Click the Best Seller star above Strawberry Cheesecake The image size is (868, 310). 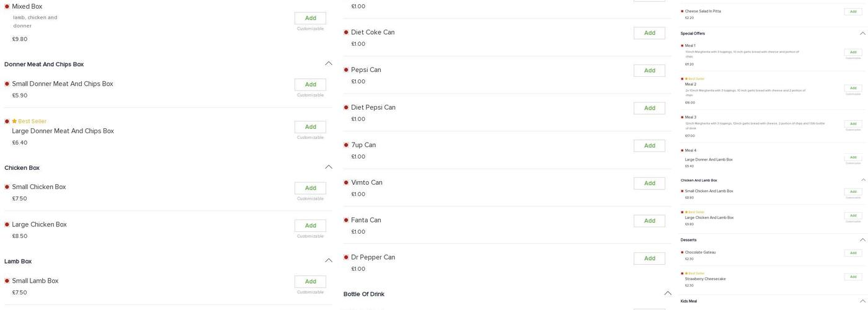click(686, 273)
